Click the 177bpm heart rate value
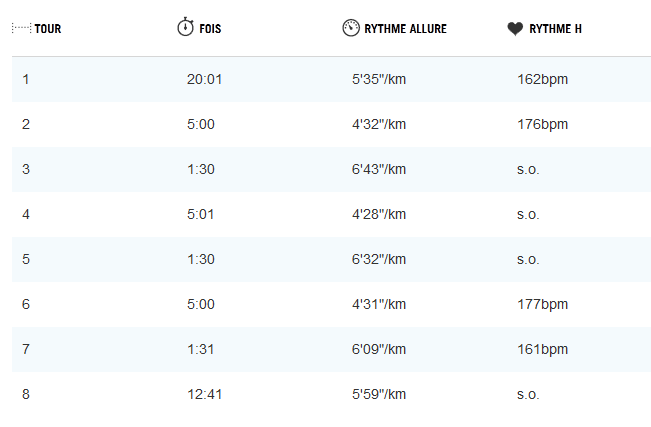The image size is (651, 427). pos(542,304)
